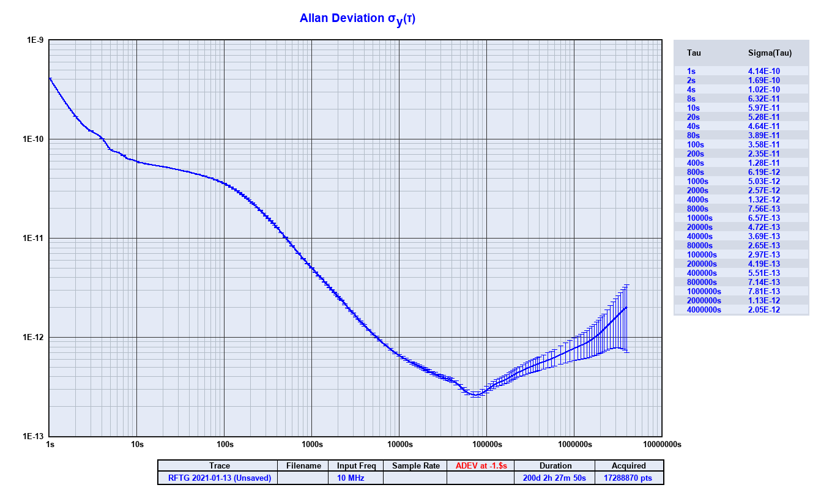Select sigma value 6.32E-11
This screenshot has height=504, width=821.
click(764, 99)
